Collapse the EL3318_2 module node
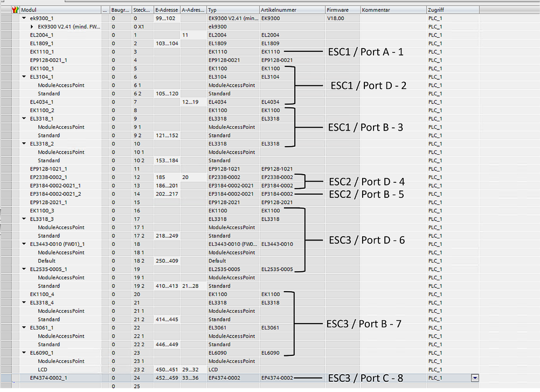Viewport: 540px width, 392px height. coord(24,143)
